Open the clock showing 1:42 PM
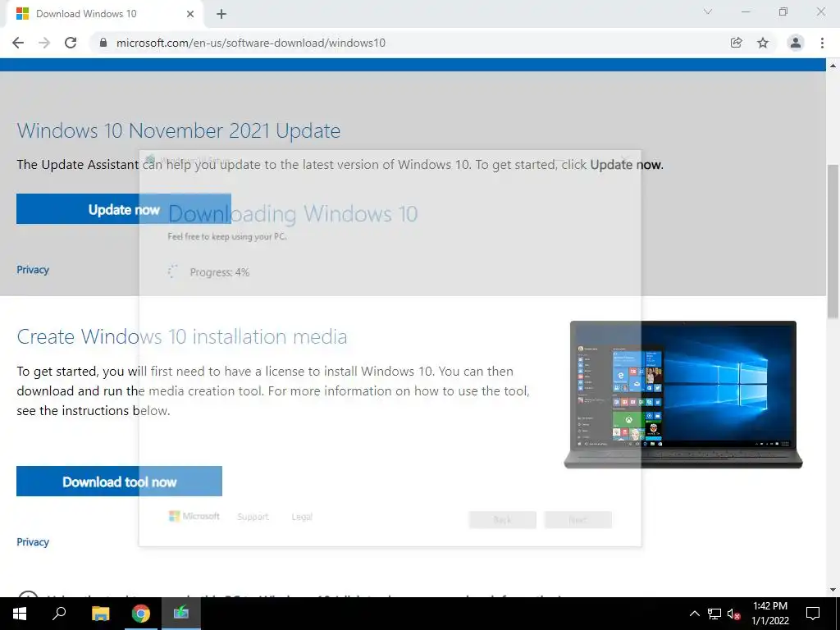840x630 pixels. click(x=769, y=614)
